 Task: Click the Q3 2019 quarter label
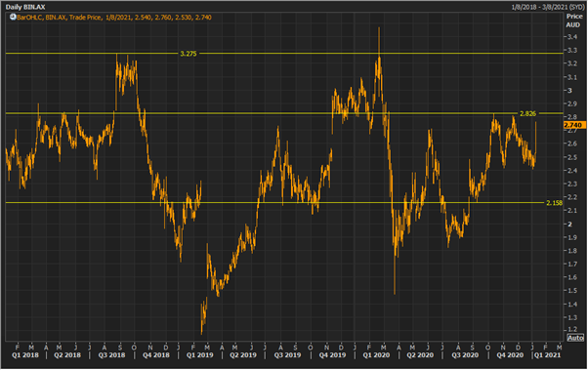pos(287,355)
